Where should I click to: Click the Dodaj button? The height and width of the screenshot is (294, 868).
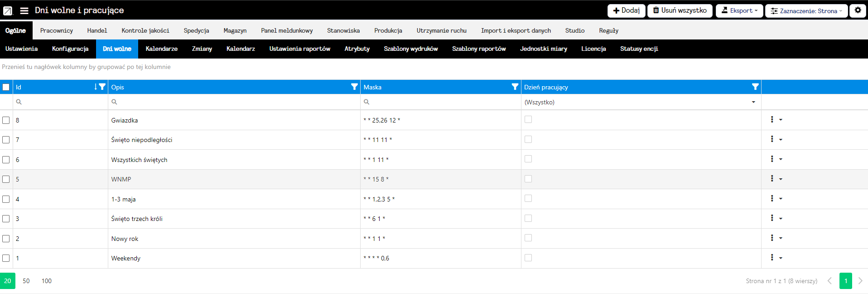click(x=626, y=10)
